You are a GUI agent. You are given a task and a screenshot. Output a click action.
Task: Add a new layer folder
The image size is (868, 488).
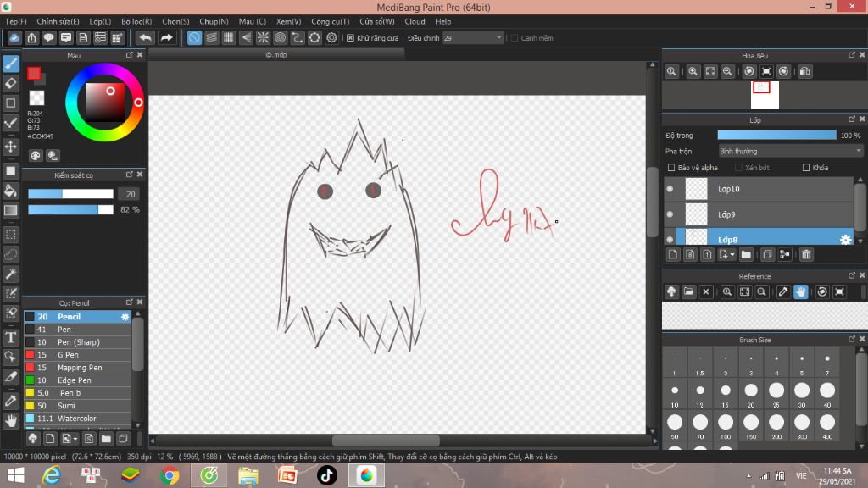click(x=746, y=254)
